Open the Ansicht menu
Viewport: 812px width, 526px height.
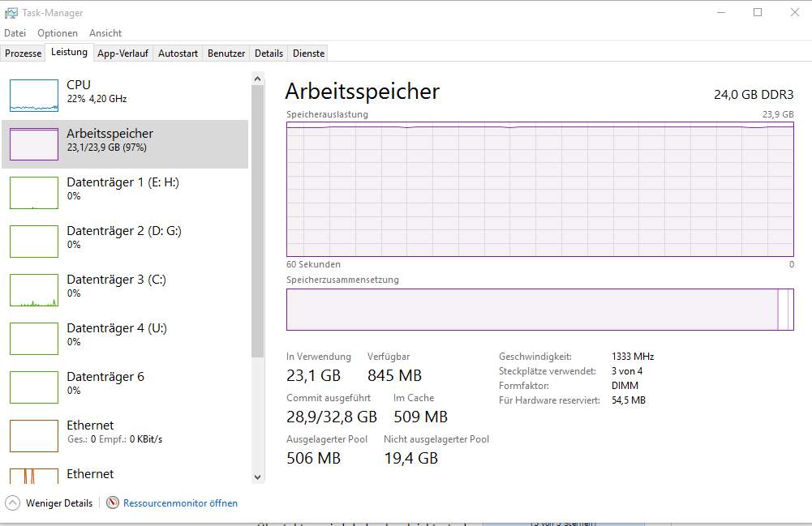point(105,33)
